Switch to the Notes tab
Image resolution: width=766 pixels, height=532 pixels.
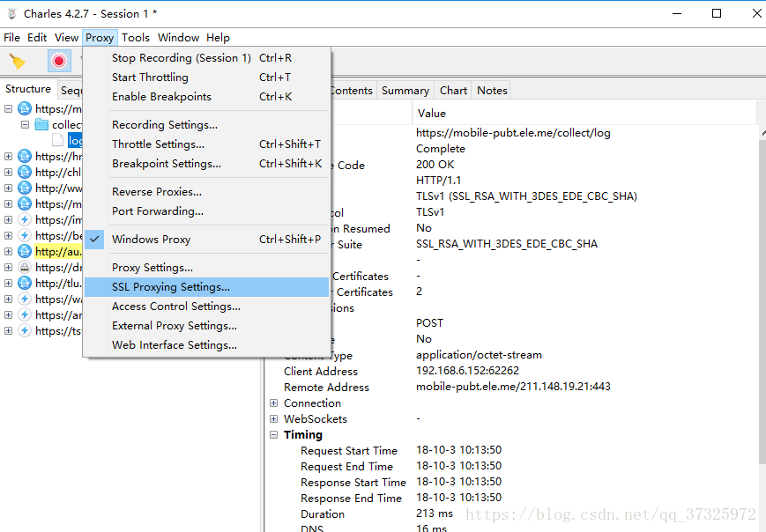click(x=492, y=91)
